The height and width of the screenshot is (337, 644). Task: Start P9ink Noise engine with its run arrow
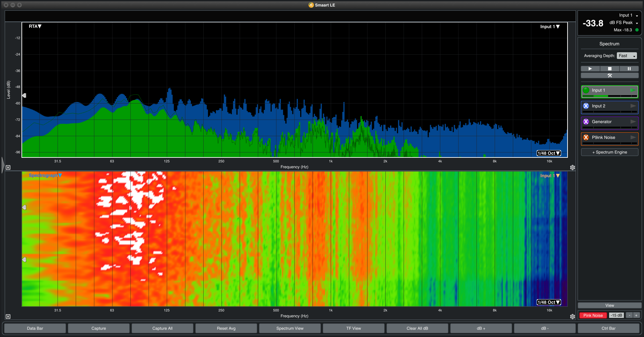coord(633,137)
